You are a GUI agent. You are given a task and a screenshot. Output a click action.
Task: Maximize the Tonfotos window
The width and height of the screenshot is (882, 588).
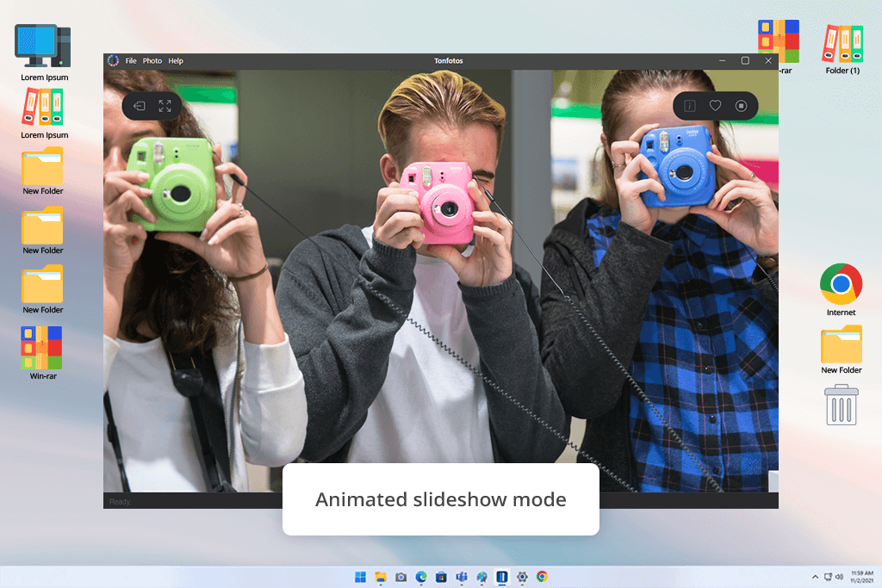745,61
